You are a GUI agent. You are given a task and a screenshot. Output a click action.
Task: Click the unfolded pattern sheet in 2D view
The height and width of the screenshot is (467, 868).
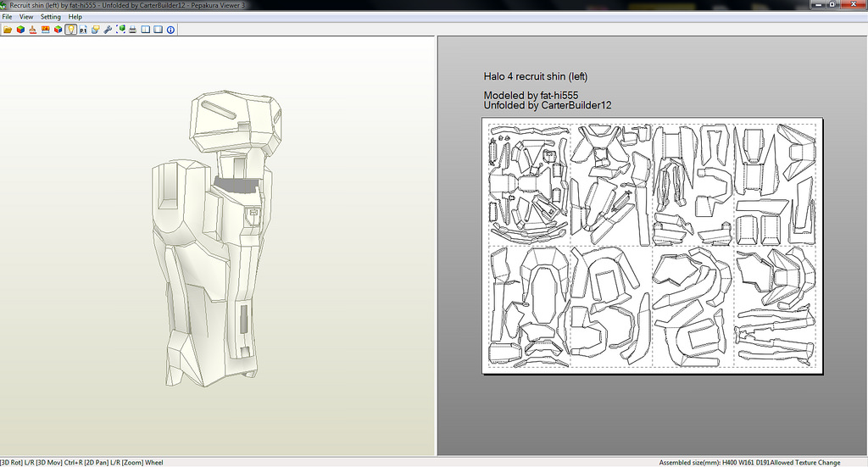pos(653,246)
